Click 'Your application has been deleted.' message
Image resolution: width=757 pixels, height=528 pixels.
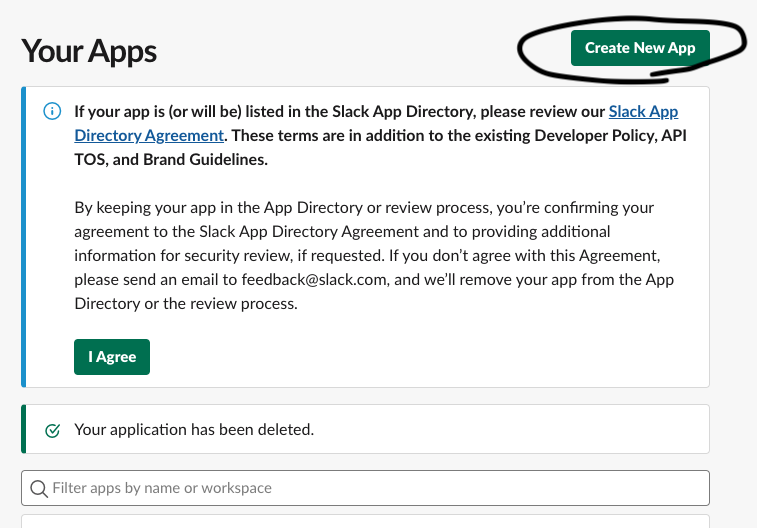(x=194, y=430)
